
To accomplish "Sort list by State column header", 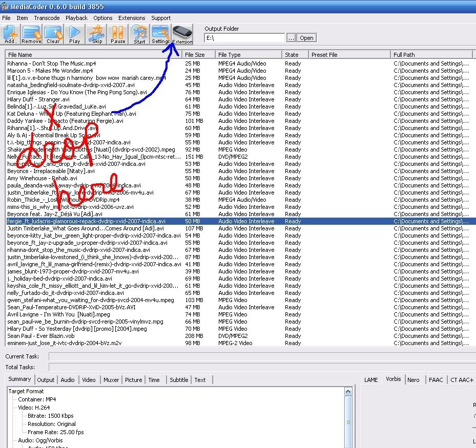I will pyautogui.click(x=295, y=55).
